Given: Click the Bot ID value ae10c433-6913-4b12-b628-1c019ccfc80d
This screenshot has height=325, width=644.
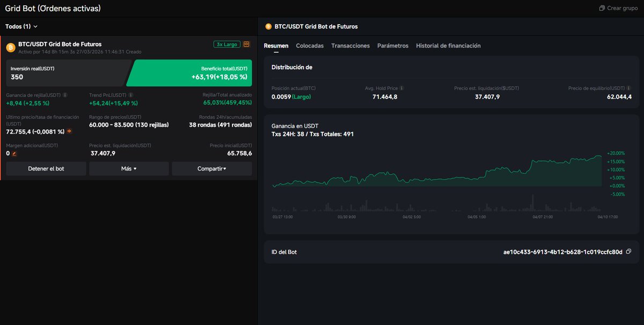Looking at the screenshot, I should 563,252.
